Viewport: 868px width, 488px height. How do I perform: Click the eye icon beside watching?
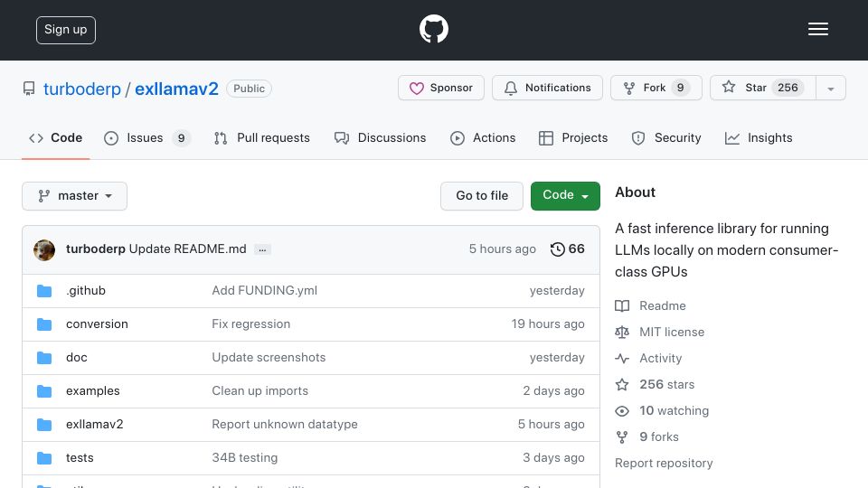coord(622,410)
